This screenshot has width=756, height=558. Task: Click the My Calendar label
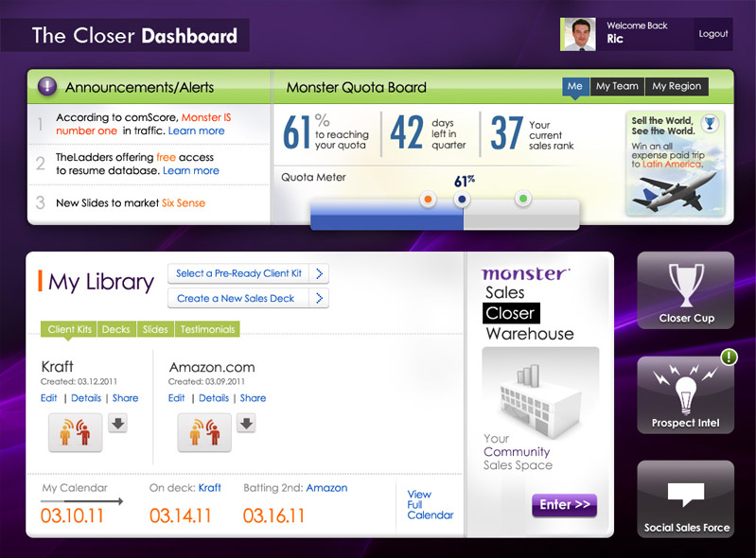point(75,488)
